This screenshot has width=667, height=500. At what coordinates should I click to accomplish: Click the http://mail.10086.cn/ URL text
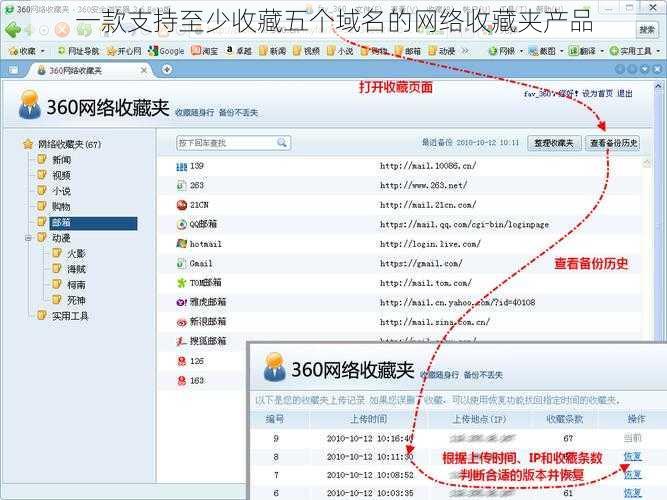pyautogui.click(x=428, y=166)
